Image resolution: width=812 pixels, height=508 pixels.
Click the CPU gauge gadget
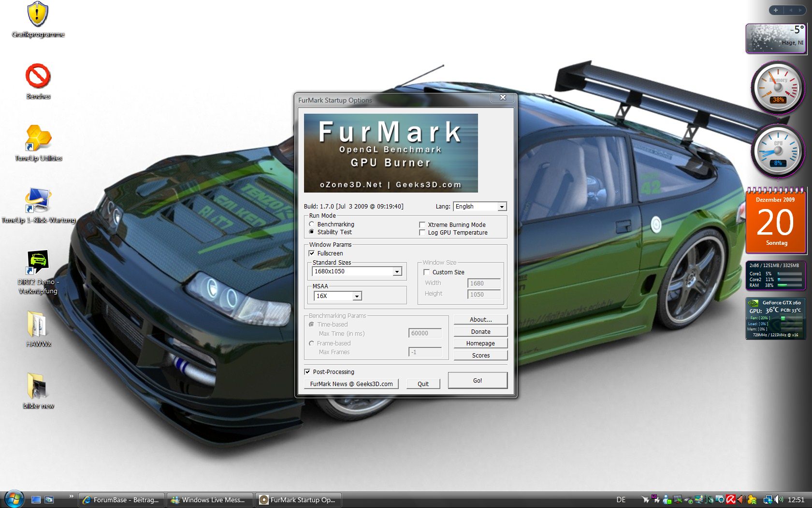(778, 151)
